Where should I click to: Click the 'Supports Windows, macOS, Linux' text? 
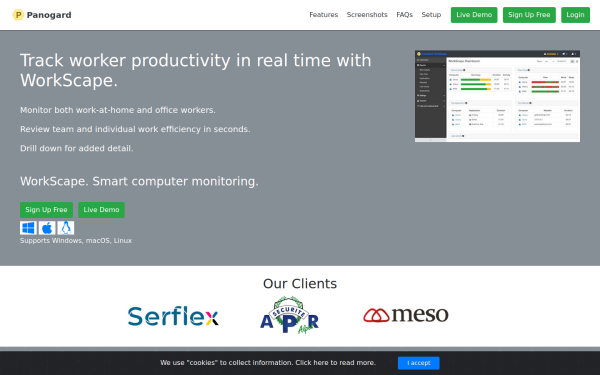tap(76, 241)
